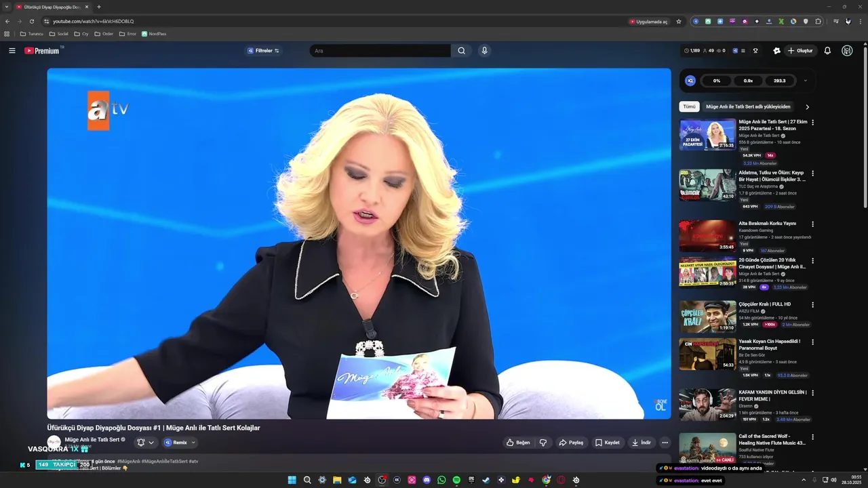Open 'Çöpçüler Kralı | FULL HD' thumbnail
868x488 pixels.
(x=707, y=317)
